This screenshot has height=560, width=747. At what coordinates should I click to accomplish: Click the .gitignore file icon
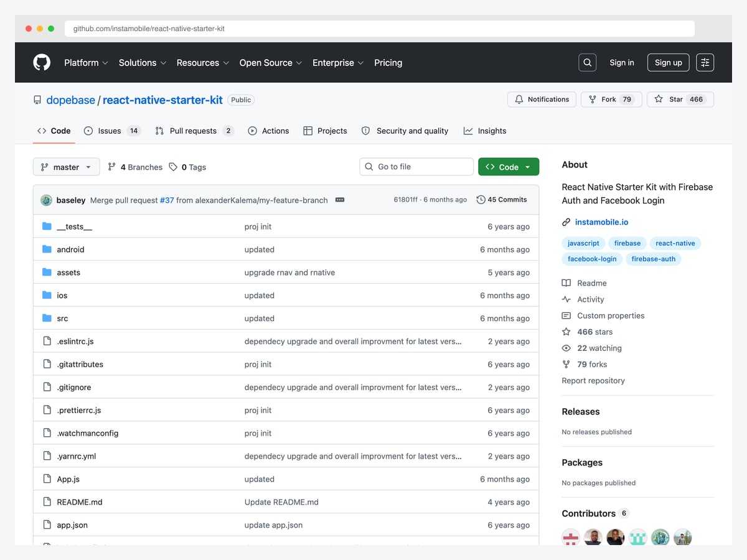[x=47, y=387]
